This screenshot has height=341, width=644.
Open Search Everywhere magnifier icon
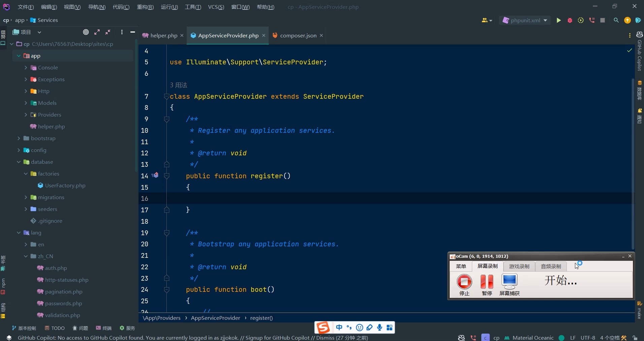pyautogui.click(x=616, y=20)
